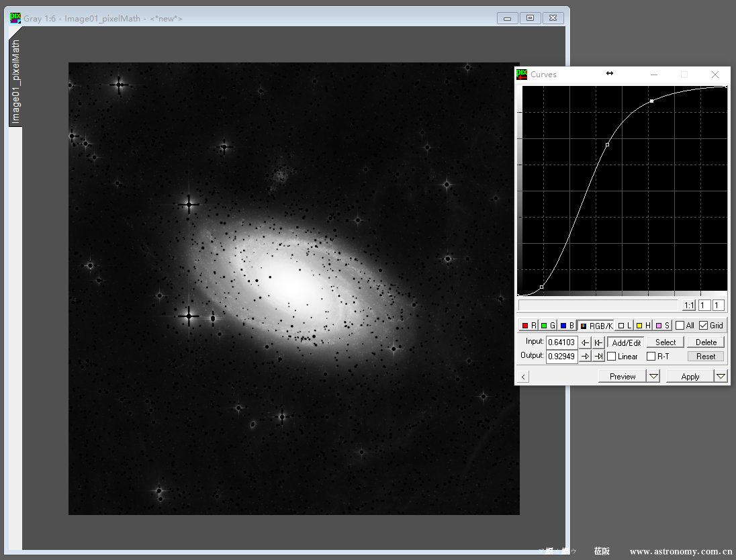Click into the Input value field

click(561, 342)
